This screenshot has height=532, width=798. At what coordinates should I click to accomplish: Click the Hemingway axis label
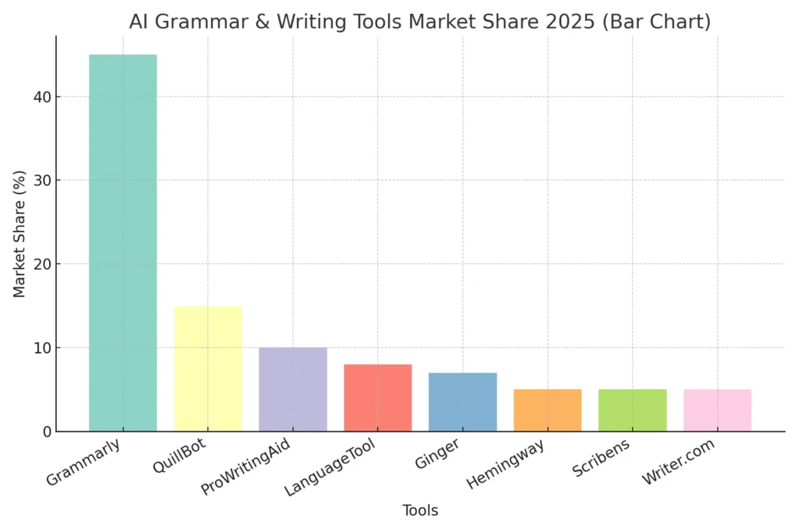pyautogui.click(x=505, y=464)
